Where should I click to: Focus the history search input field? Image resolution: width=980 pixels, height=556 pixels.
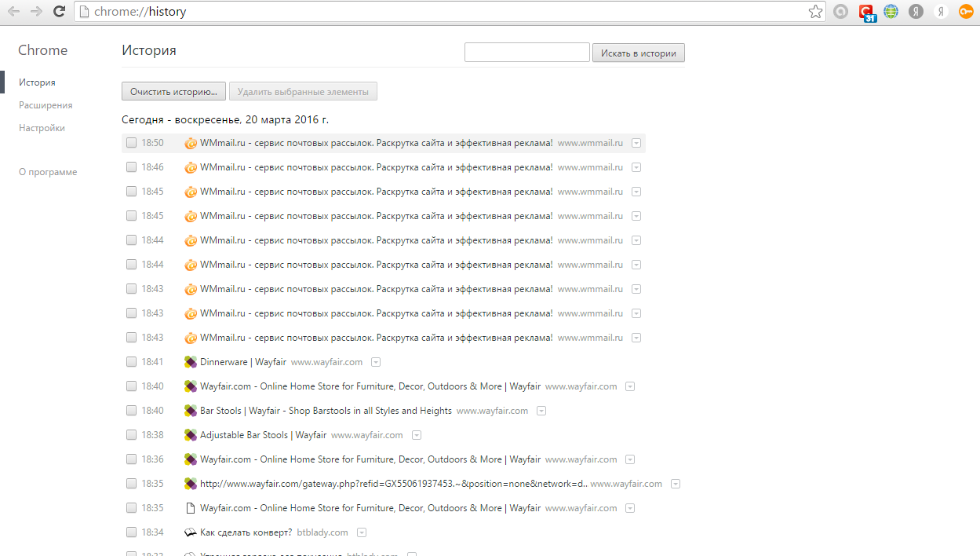(527, 53)
